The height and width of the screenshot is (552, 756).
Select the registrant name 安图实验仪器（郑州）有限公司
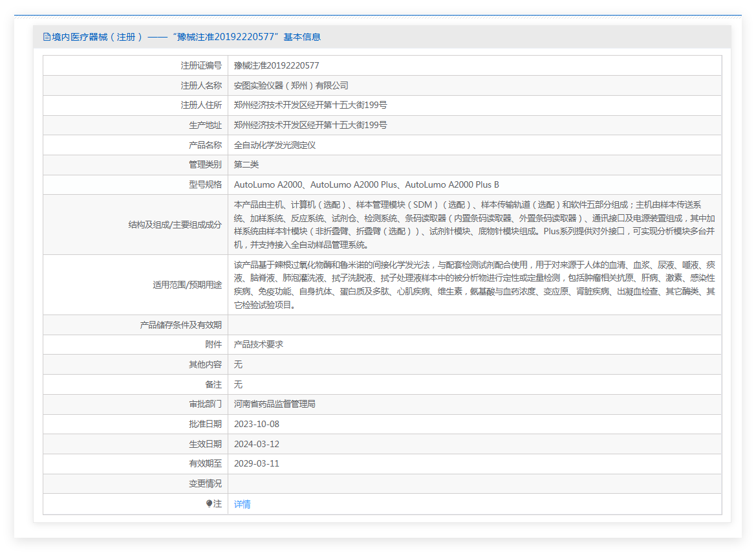(291, 85)
